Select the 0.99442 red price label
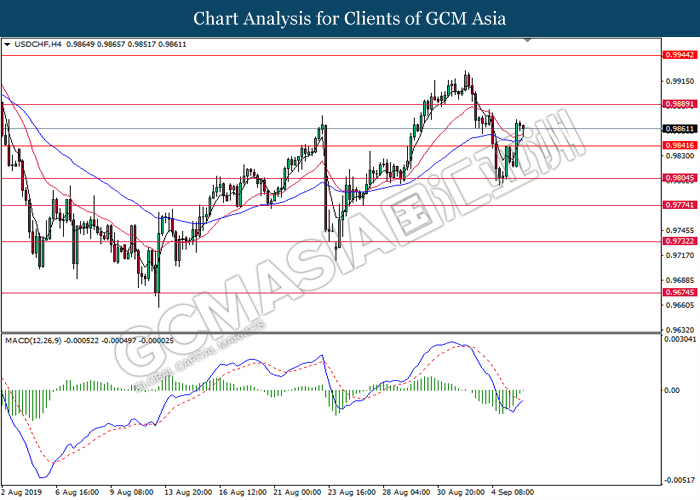Image resolution: width=700 pixels, height=500 pixels. 678,55
